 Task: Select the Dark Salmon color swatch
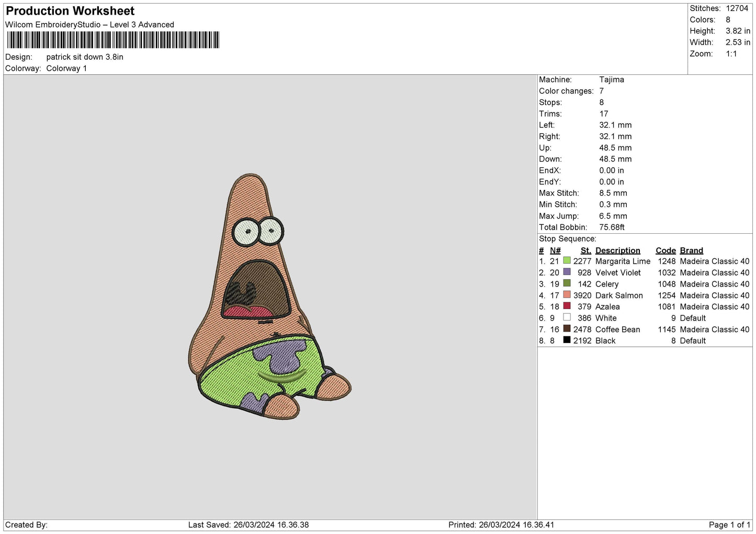coord(567,294)
